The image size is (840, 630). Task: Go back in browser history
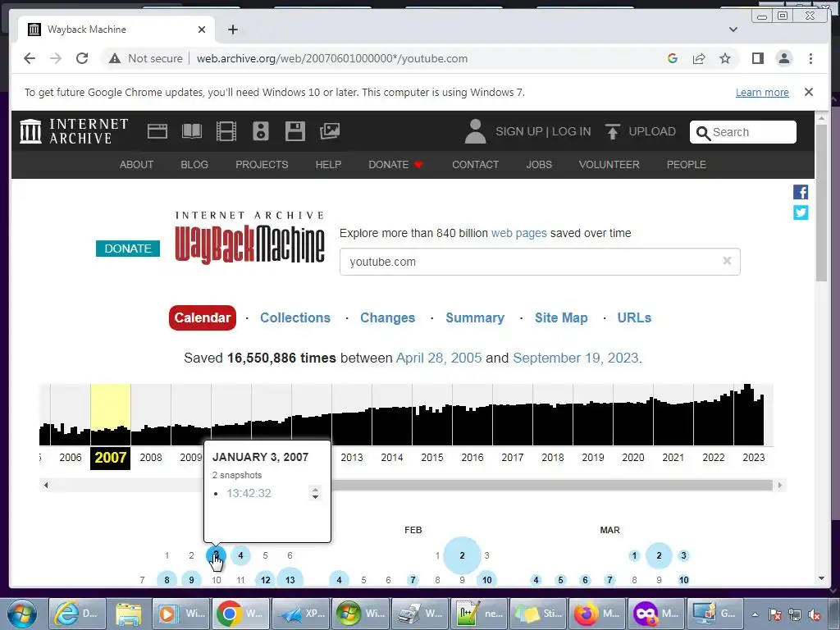click(x=30, y=58)
